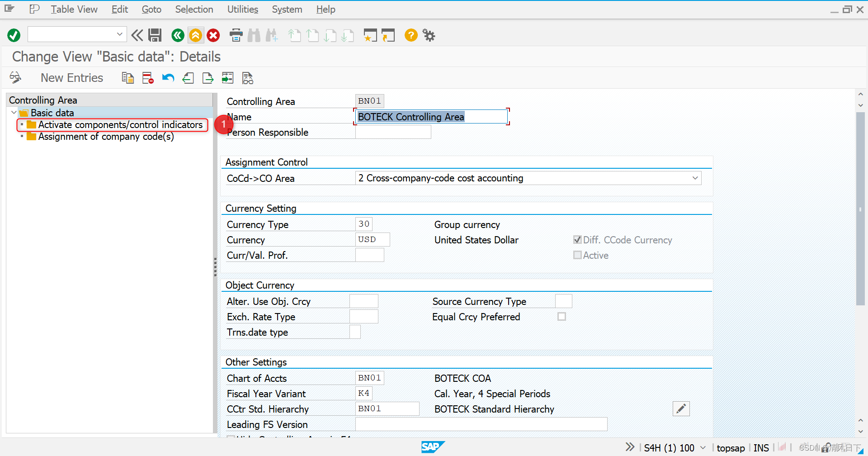Click the yellow Exit icon
The height and width of the screenshot is (456, 868).
[196, 35]
